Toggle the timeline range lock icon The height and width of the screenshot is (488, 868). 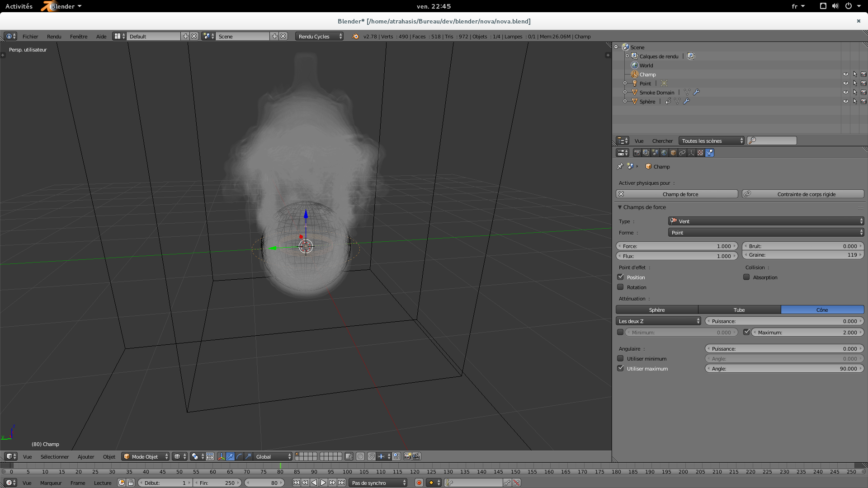(x=131, y=483)
